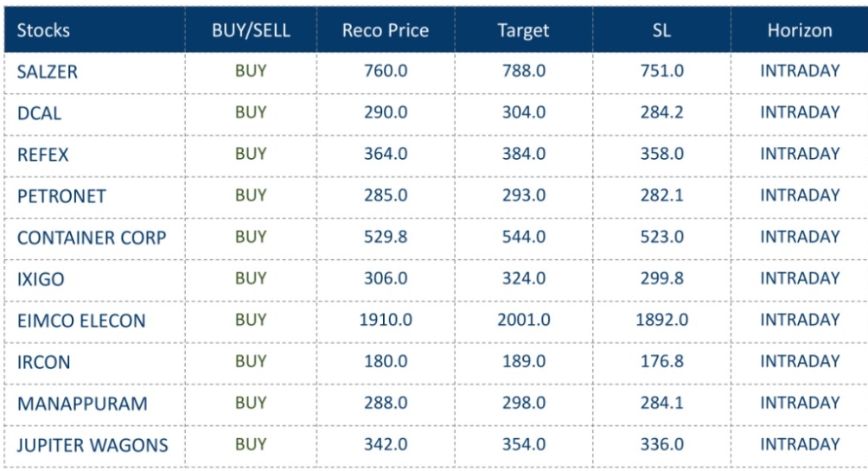Select the Target column header

pos(523,30)
